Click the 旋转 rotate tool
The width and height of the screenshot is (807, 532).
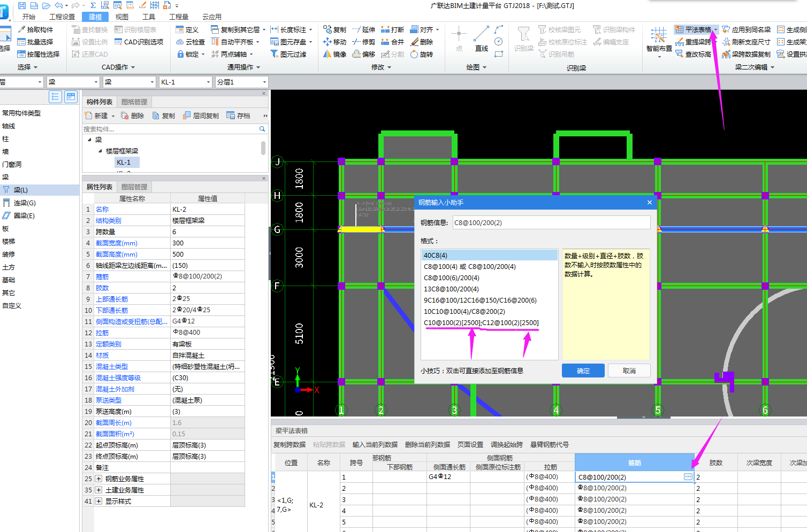(x=421, y=55)
